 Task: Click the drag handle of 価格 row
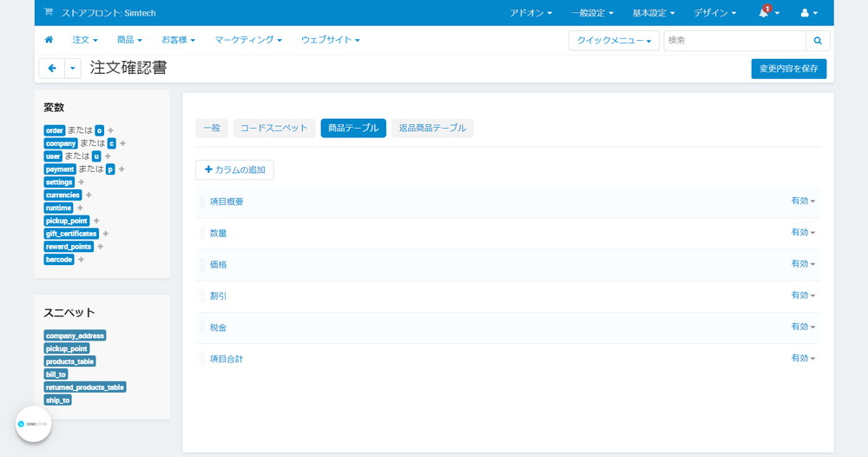point(202,265)
